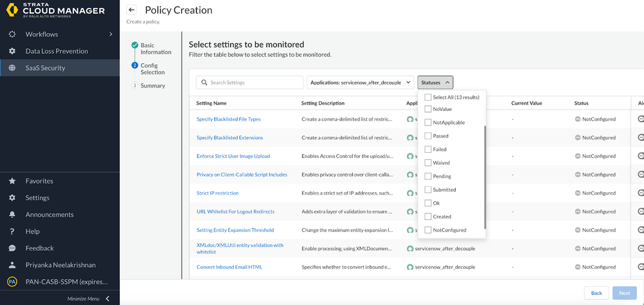
Task: Click the Favorites star icon
Action: pos(12,181)
